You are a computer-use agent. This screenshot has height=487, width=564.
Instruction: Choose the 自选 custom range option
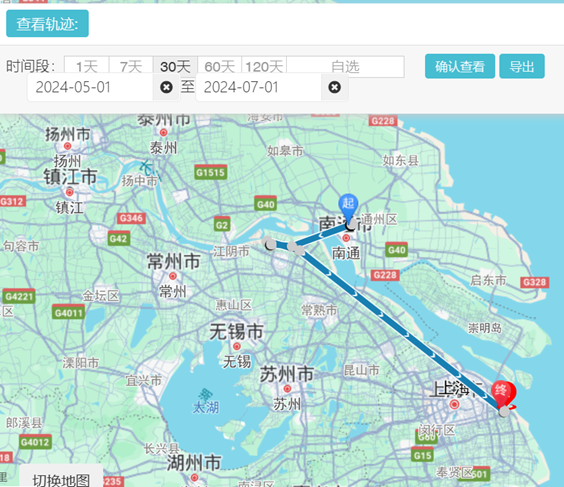click(345, 67)
